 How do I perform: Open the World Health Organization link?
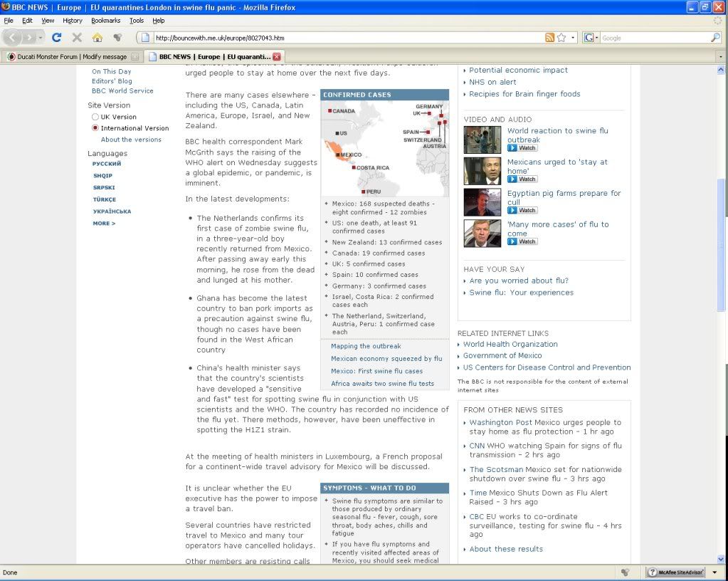tap(510, 344)
